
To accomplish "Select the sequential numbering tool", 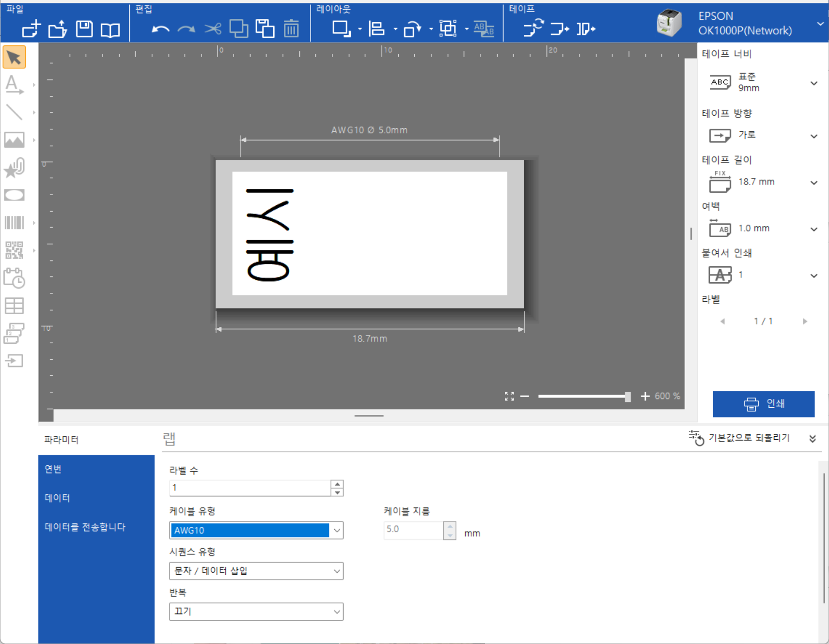I will (x=14, y=333).
